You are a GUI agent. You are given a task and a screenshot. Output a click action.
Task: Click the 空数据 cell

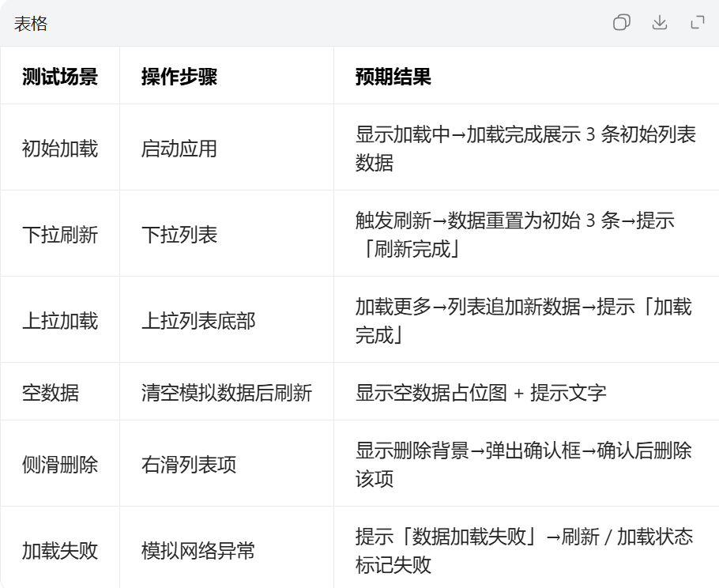coord(60,392)
